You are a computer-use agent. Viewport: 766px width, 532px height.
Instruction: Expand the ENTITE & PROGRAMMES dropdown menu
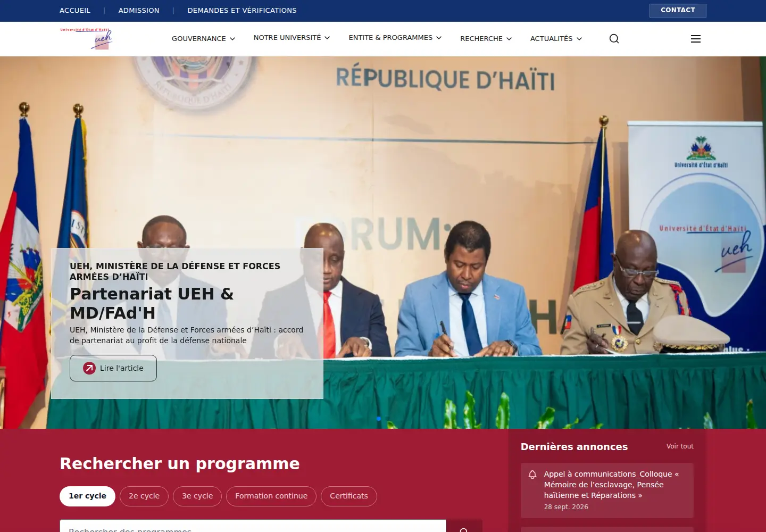click(x=395, y=38)
